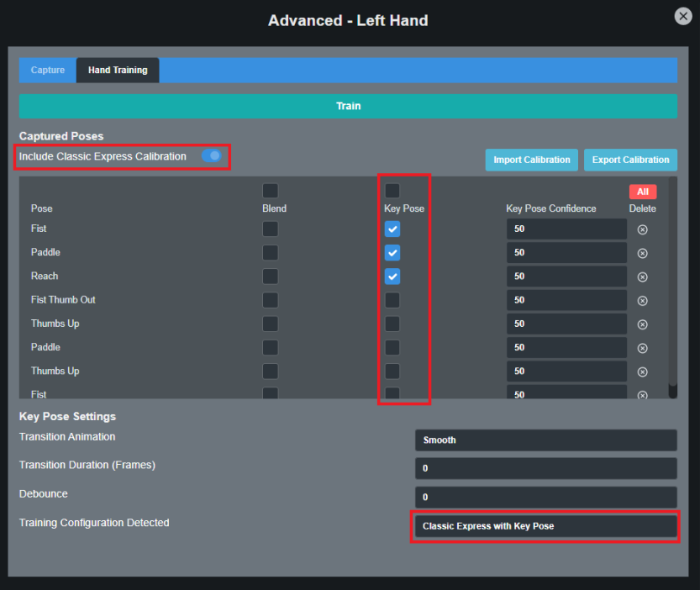700x590 pixels.
Task: Close the Advanced Left Hand dialog
Action: coord(682,17)
